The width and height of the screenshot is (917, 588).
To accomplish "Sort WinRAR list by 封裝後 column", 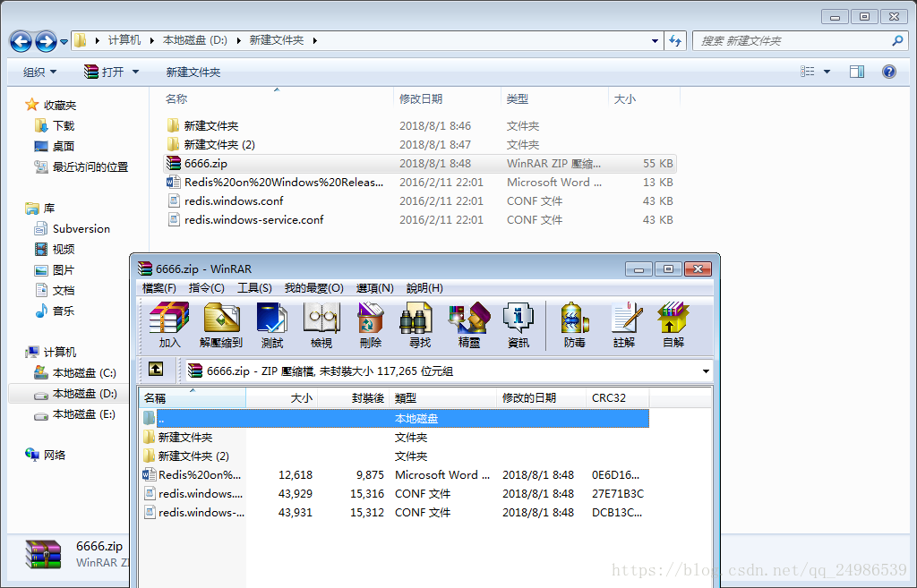I will tap(353, 398).
